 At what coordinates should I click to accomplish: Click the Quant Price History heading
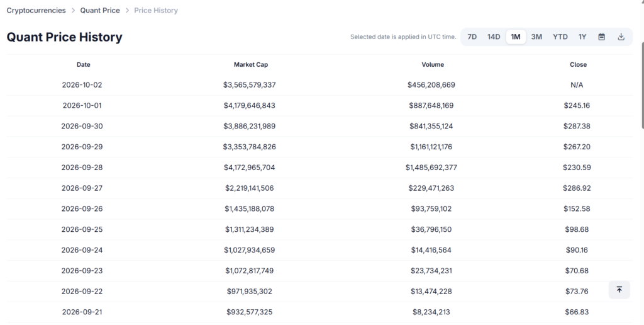pyautogui.click(x=65, y=37)
